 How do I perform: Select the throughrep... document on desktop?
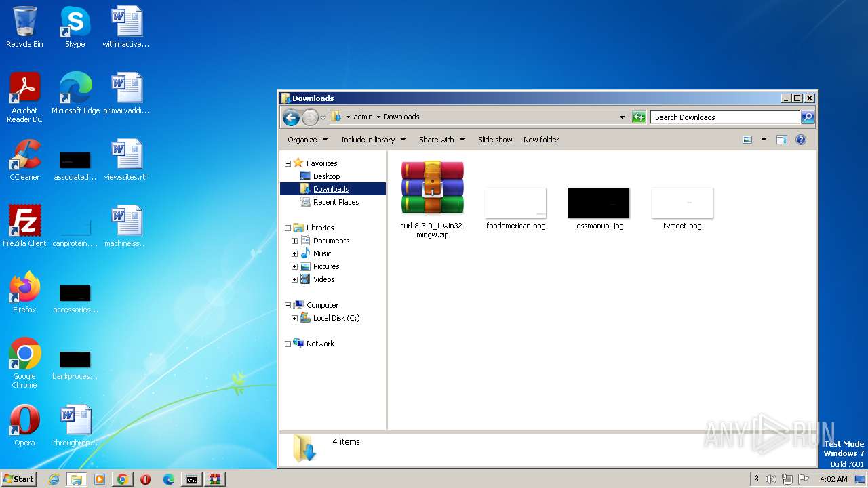click(75, 425)
